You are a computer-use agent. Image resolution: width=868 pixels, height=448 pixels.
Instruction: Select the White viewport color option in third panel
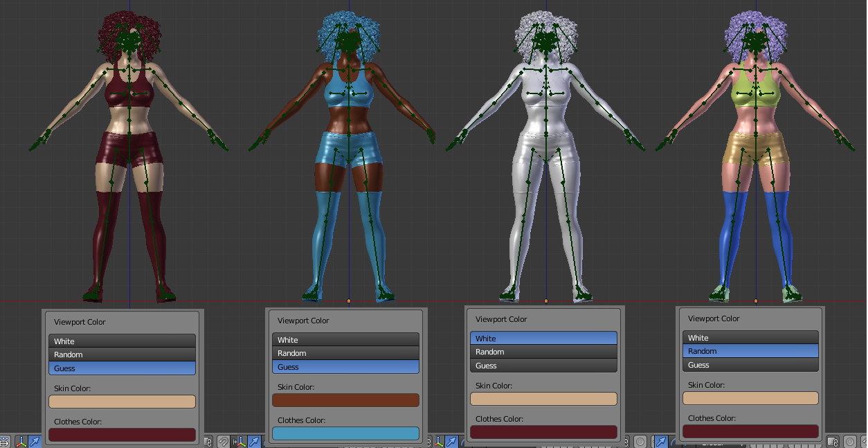543,338
